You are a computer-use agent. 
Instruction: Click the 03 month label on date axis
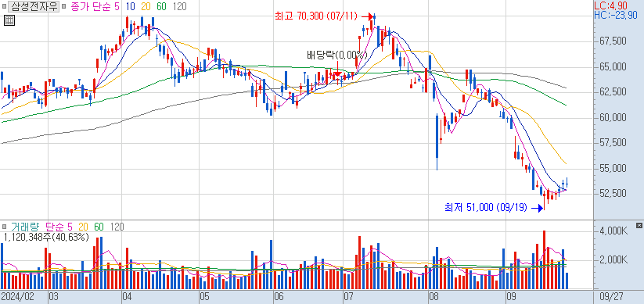(x=54, y=297)
